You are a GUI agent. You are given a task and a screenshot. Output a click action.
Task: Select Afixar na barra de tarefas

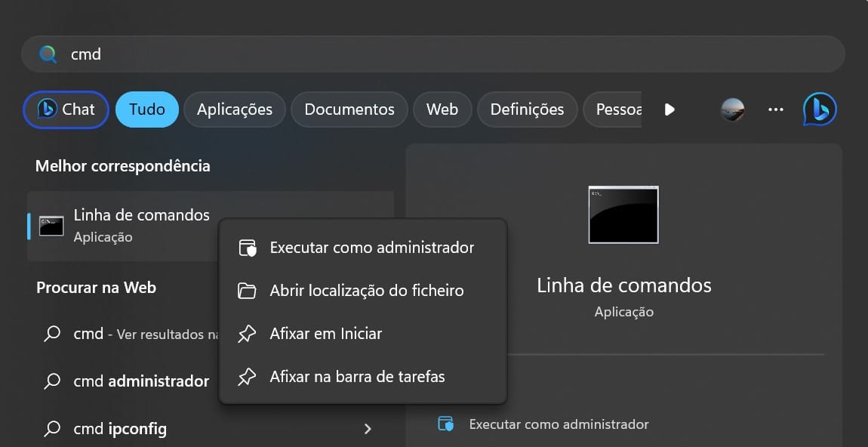tap(357, 376)
